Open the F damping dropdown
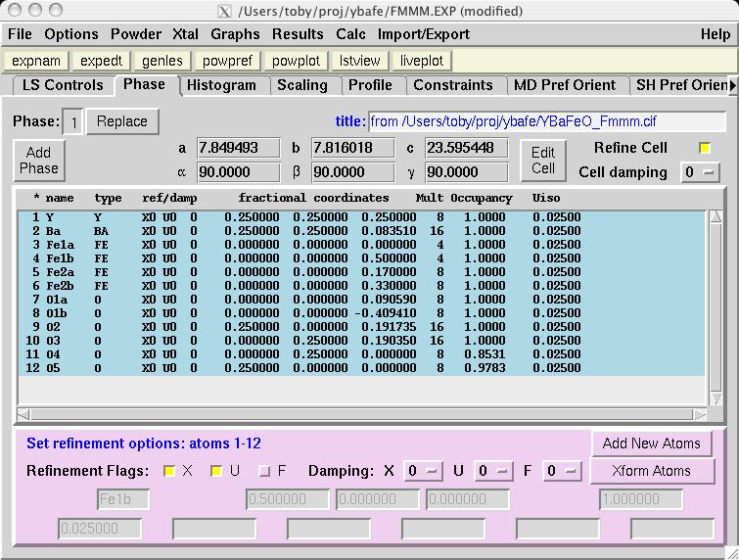 point(562,471)
